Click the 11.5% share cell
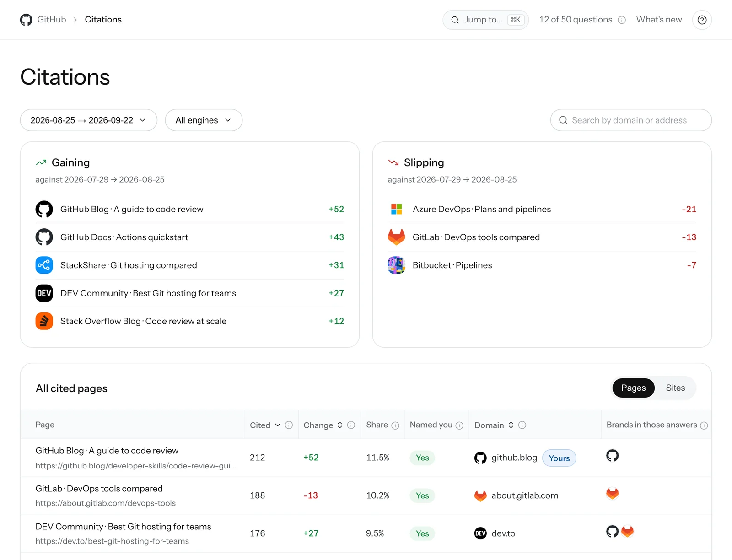The image size is (732, 560). click(x=377, y=458)
